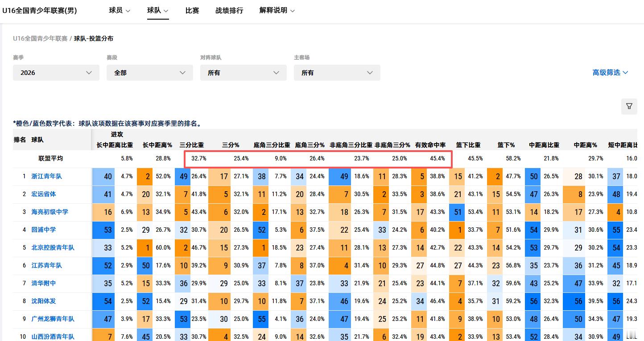The width and height of the screenshot is (644, 341).
Task: Select the 广州龙狮青年队 team link
Action: (x=53, y=319)
